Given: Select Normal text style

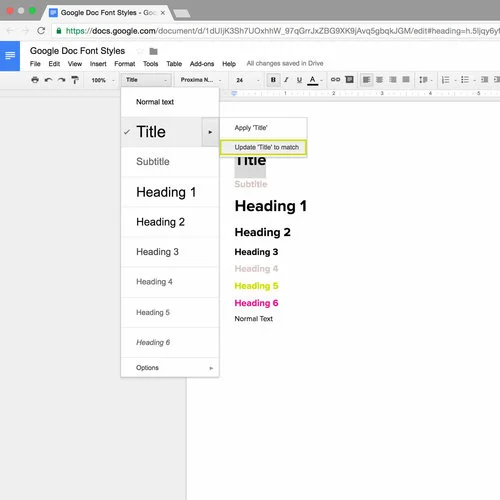Looking at the screenshot, I should (170, 102).
